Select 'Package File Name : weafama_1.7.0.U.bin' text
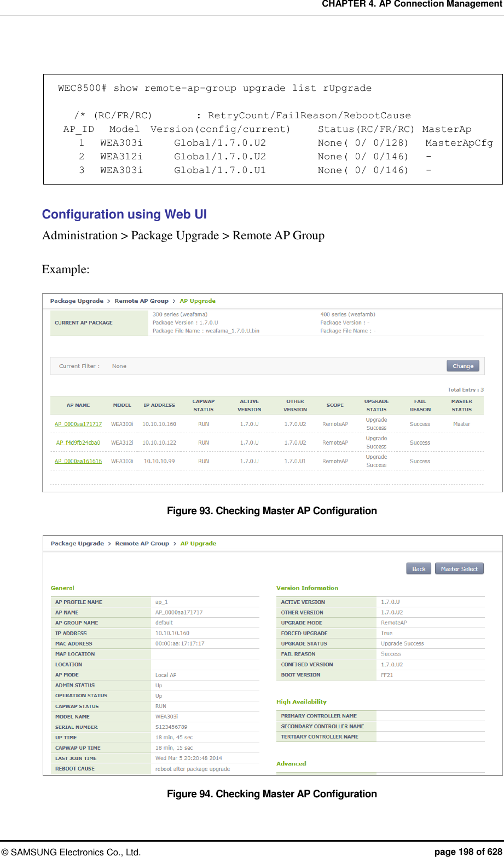Screen dimensions: 504x857 (206, 331)
